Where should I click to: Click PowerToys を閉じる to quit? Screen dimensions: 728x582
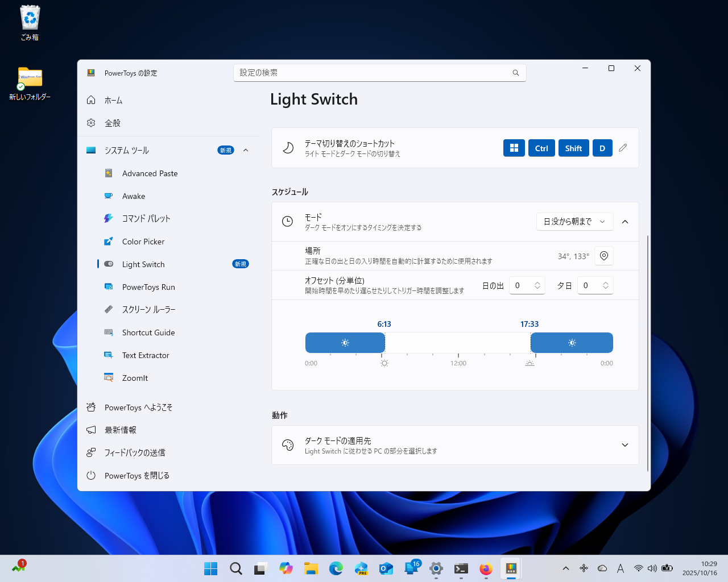[136, 475]
